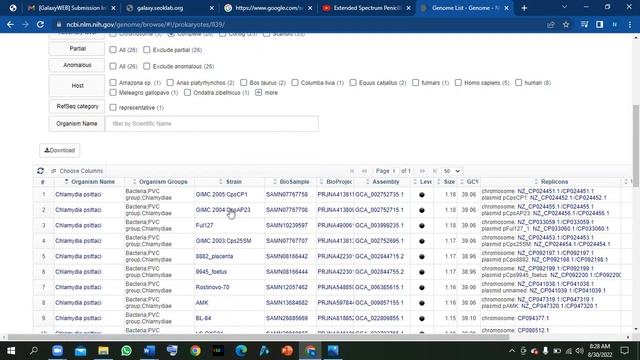Switch to the google.com browser tab
Image resolution: width=640 pixels, height=360 pixels.
269,8
